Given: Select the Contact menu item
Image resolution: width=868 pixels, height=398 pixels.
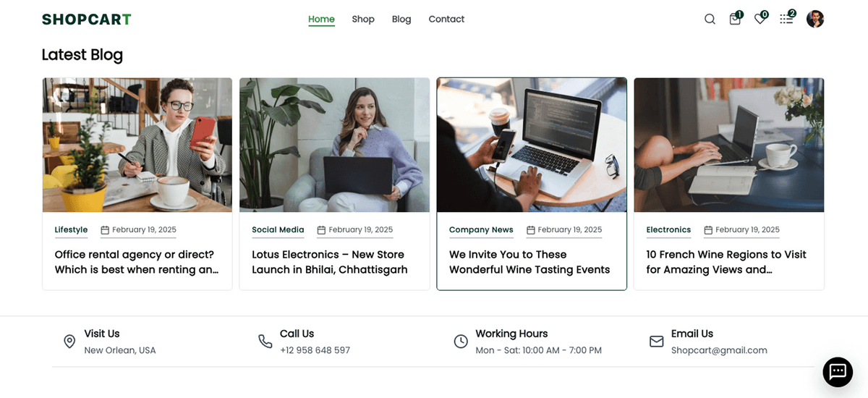Looking at the screenshot, I should pos(446,19).
